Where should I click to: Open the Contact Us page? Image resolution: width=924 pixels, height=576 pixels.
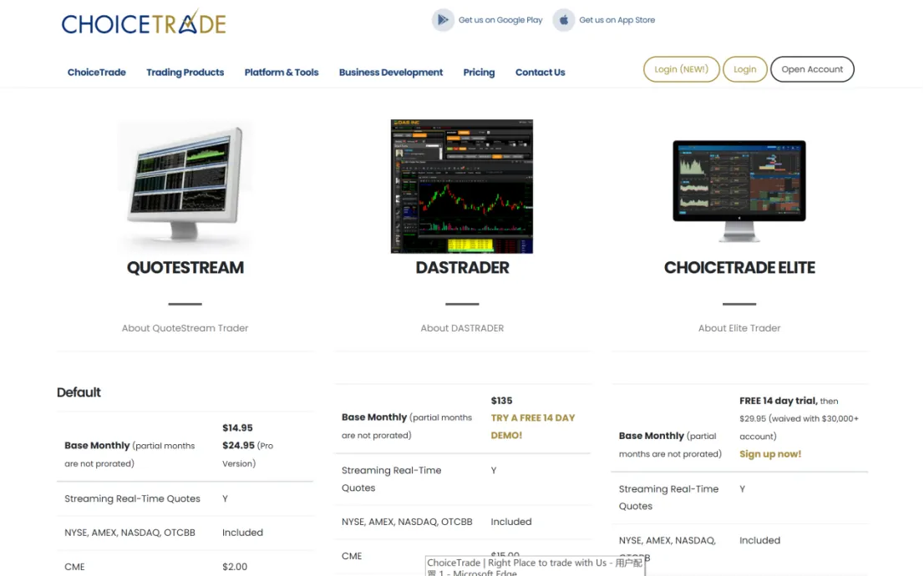(x=541, y=73)
